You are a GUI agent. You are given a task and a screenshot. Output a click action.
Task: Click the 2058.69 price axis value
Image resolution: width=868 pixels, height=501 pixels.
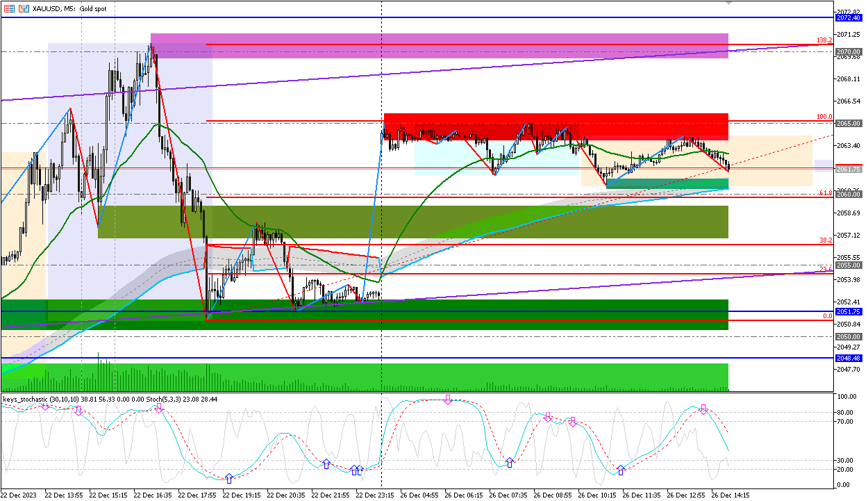point(849,213)
